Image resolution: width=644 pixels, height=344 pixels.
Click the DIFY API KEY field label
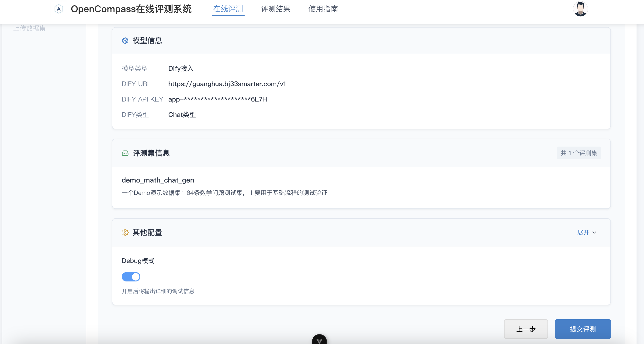[142, 99]
